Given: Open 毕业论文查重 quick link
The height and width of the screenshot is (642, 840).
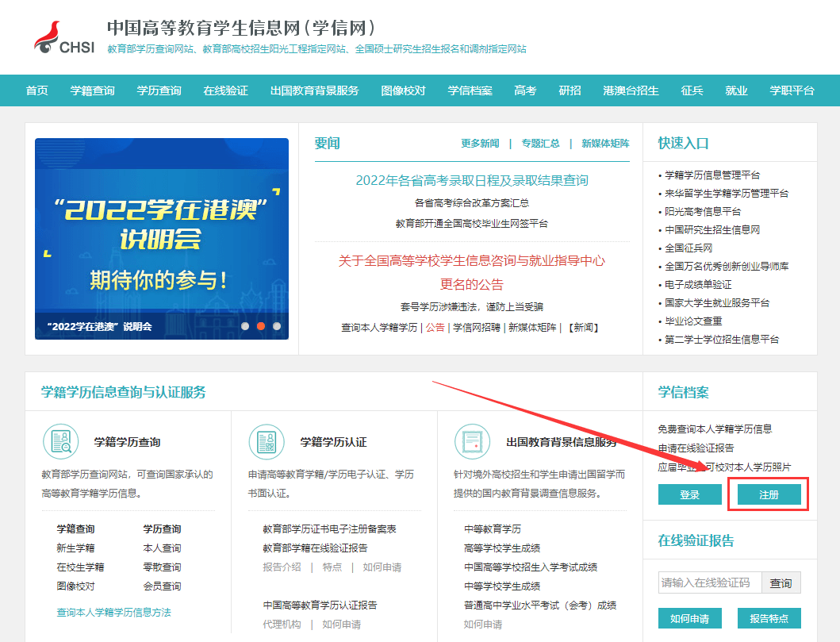Looking at the screenshot, I should tap(693, 321).
